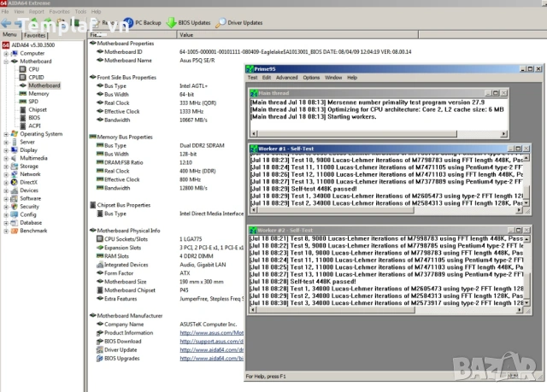The width and height of the screenshot is (547, 392).
Task: Click Worker #1 vertical scroll down arrow
Action: [x=526, y=202]
